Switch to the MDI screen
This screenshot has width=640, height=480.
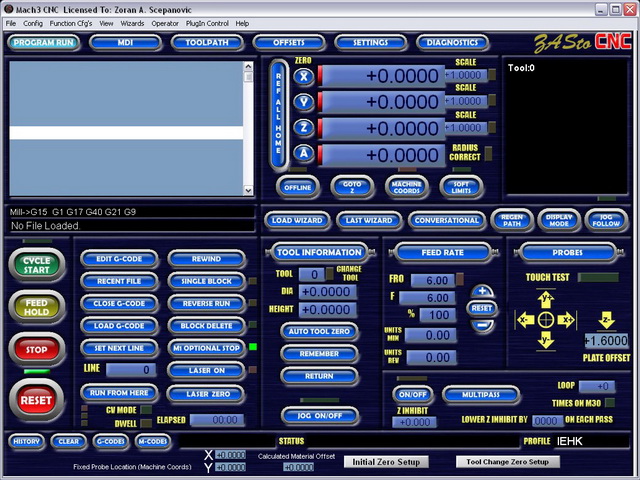(125, 42)
